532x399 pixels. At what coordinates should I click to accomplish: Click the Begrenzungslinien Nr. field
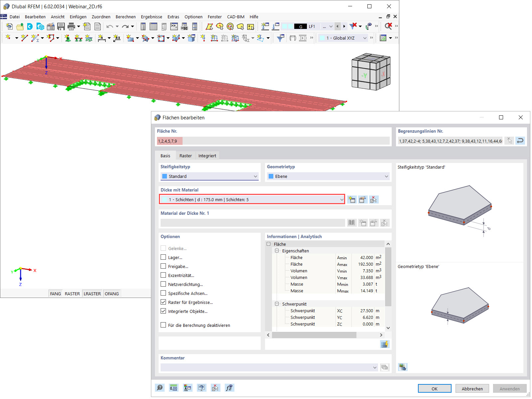[451, 141]
